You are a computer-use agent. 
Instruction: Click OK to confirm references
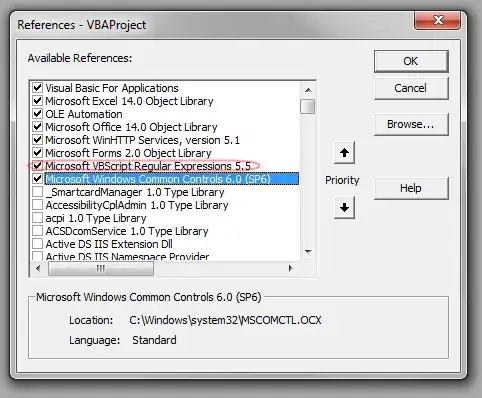tap(411, 61)
